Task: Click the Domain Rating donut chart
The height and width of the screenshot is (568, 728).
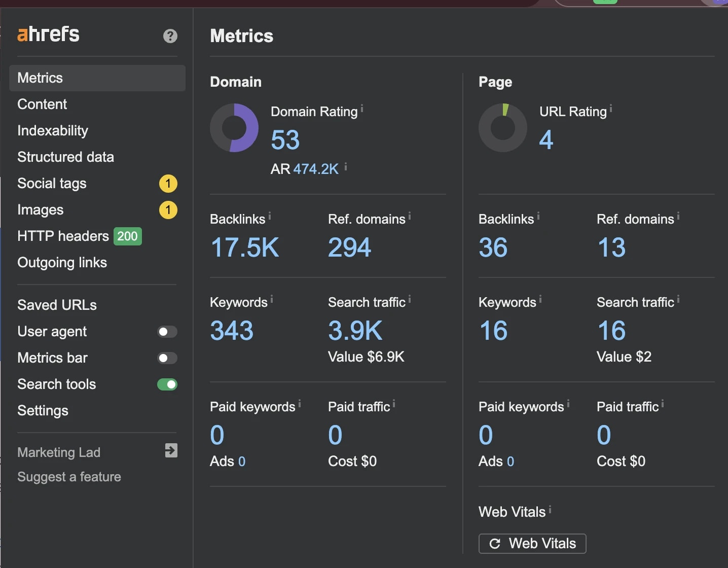Action: 234,128
